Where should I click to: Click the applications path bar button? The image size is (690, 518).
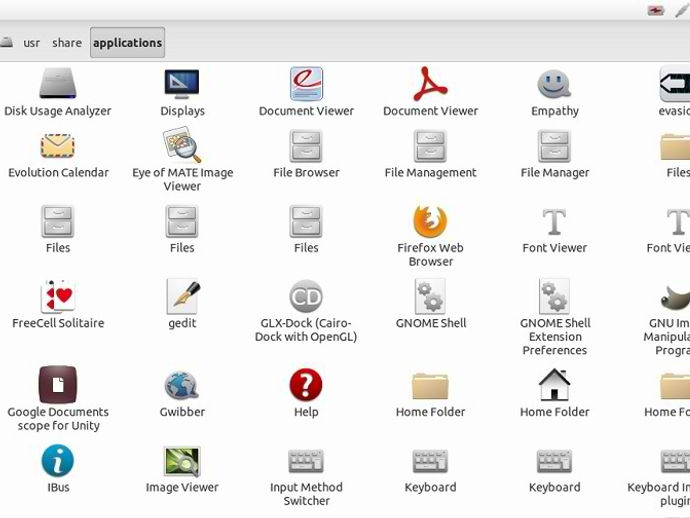point(128,43)
